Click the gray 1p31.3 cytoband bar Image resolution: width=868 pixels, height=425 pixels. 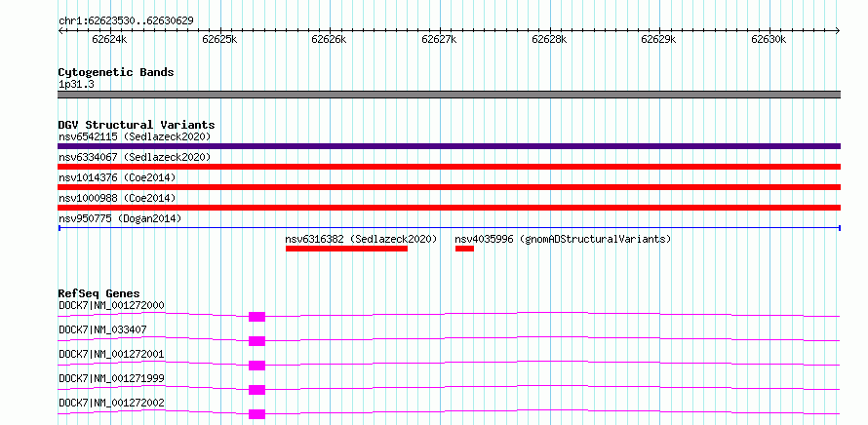(449, 95)
